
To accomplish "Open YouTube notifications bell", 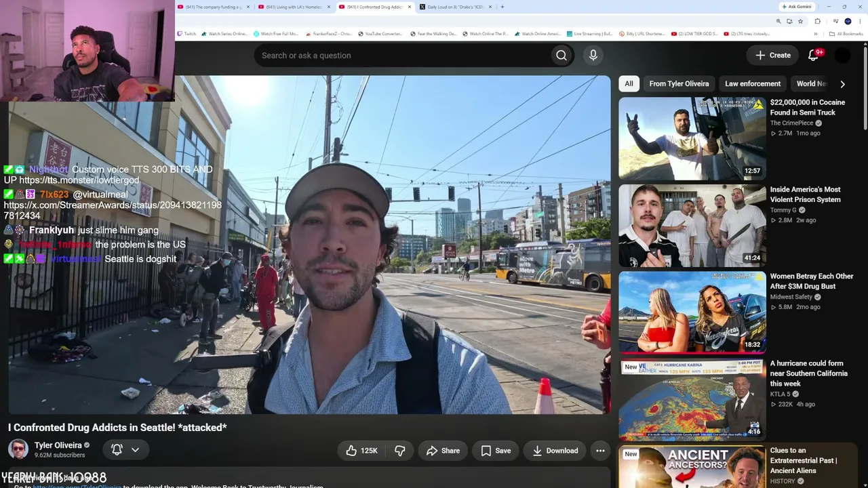I will [x=814, y=56].
